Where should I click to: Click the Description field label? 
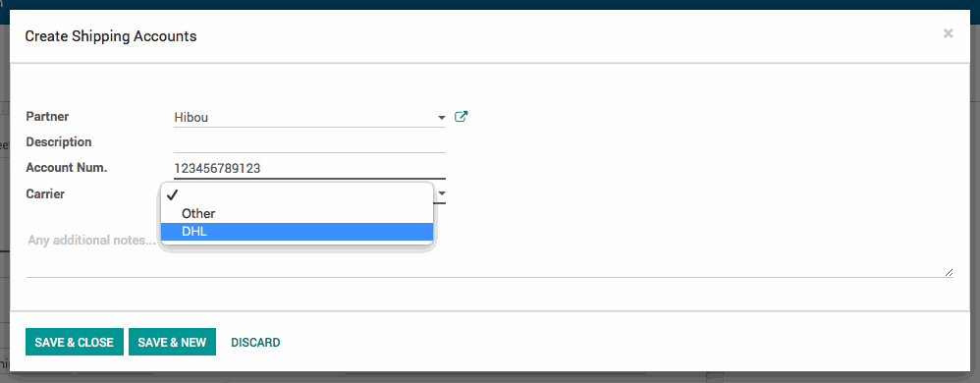coord(59,142)
